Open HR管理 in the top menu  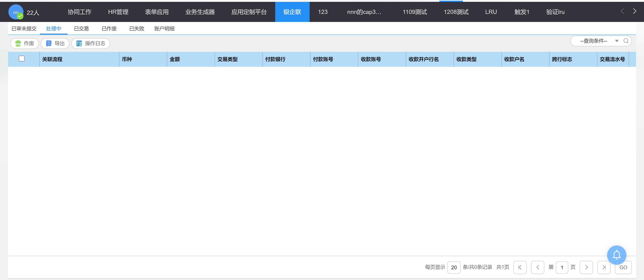(x=118, y=12)
